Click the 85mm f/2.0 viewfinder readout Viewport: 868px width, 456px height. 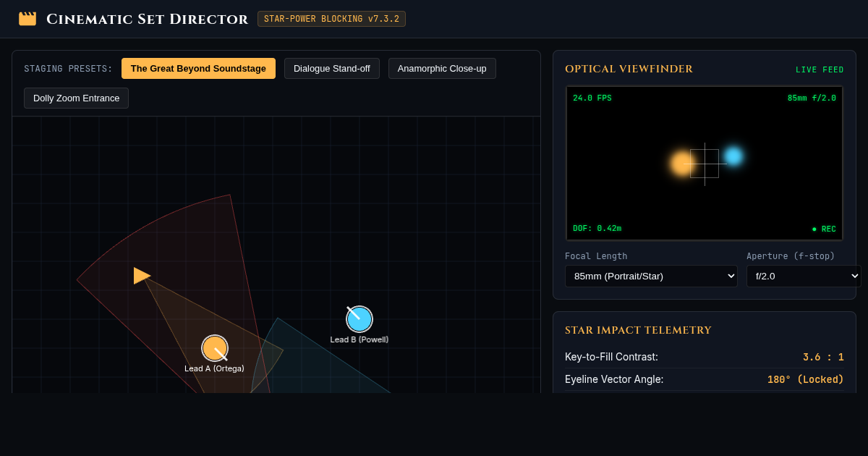[x=812, y=98]
